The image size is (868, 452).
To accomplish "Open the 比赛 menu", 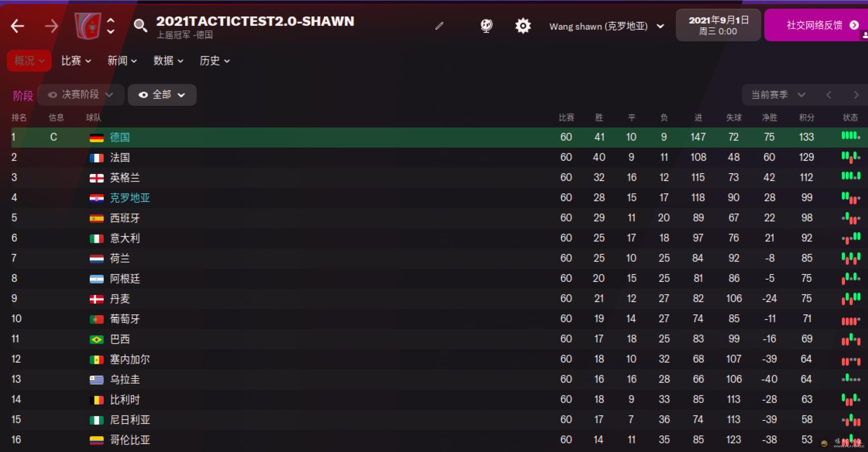I will click(x=76, y=61).
